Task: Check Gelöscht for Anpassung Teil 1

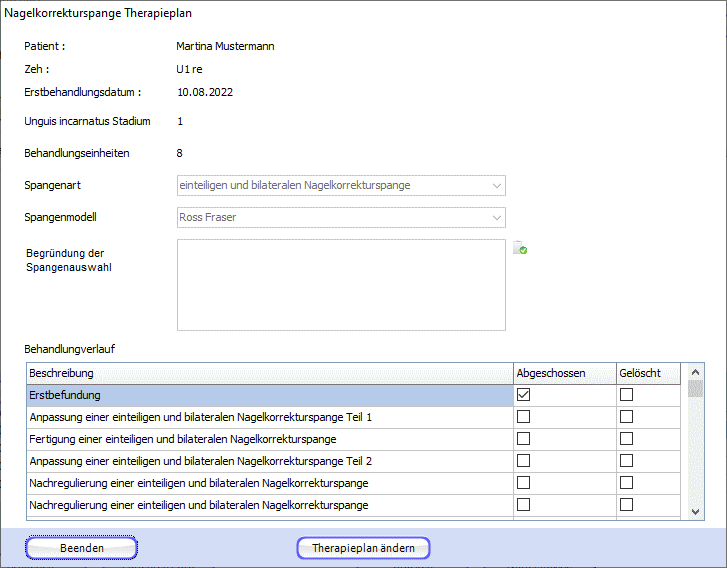Action: [x=626, y=417]
